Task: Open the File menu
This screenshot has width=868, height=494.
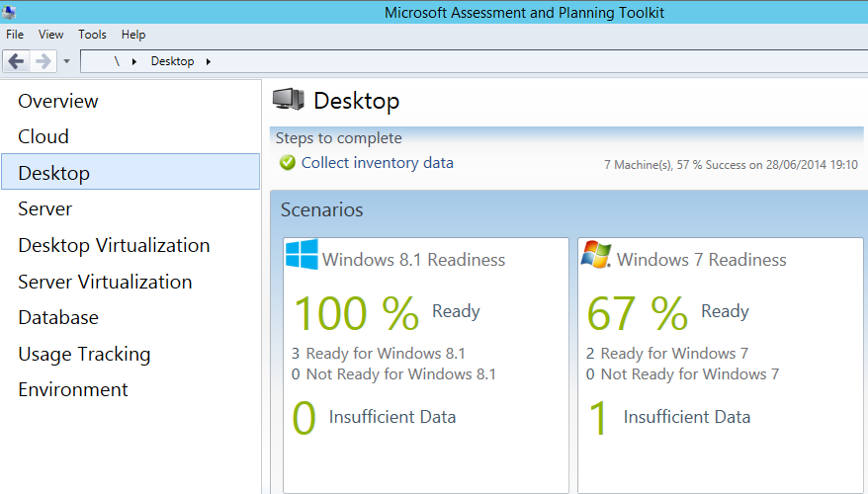Action: [x=15, y=35]
